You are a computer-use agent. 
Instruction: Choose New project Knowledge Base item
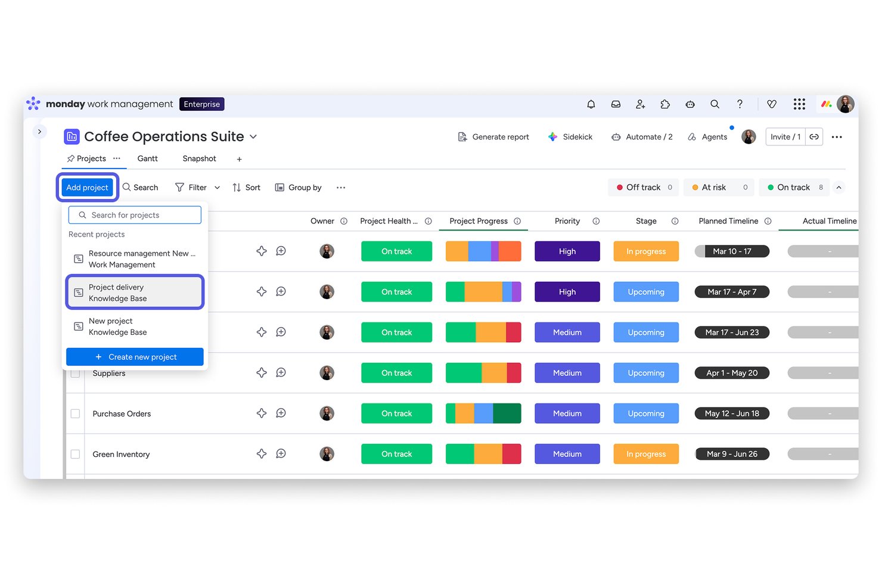(x=135, y=326)
